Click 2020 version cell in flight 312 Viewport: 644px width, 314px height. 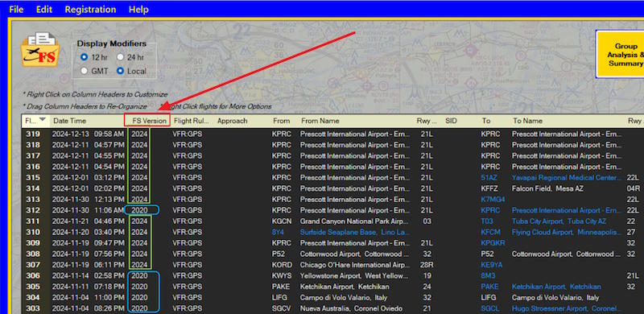(139, 210)
